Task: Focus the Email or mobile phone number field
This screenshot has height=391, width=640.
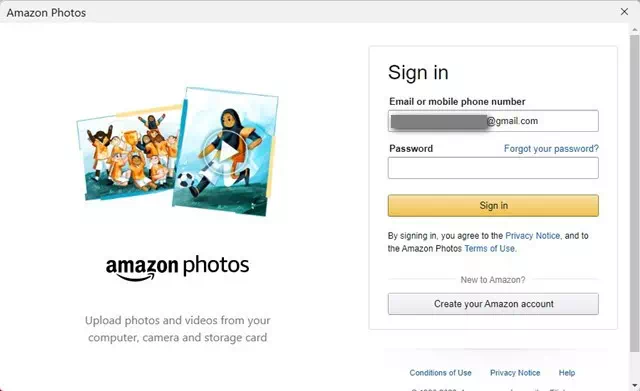Action: click(x=493, y=121)
